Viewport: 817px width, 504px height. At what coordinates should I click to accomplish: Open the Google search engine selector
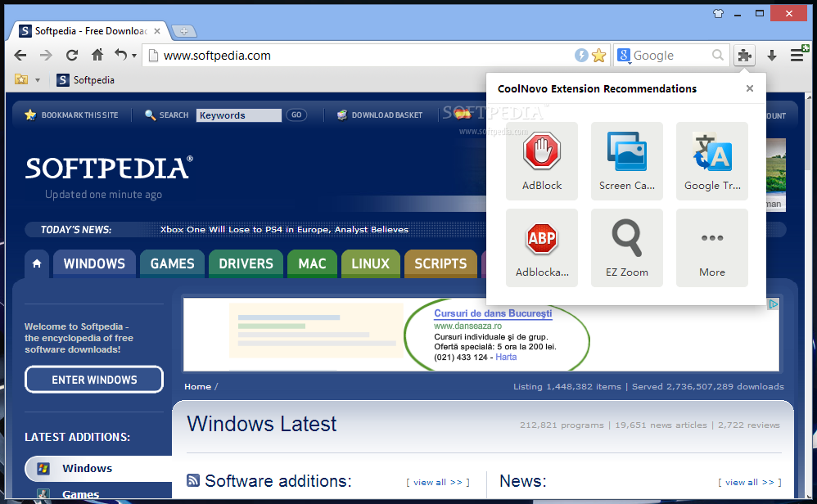click(x=624, y=55)
